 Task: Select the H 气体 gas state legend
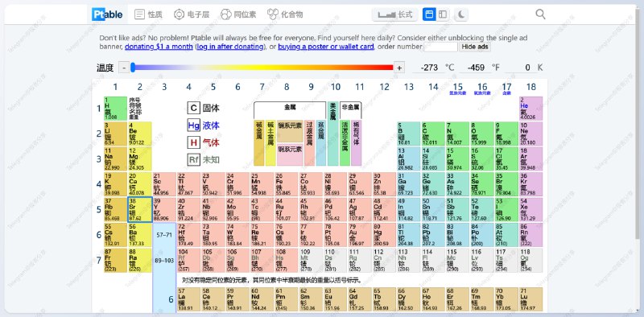click(204, 142)
